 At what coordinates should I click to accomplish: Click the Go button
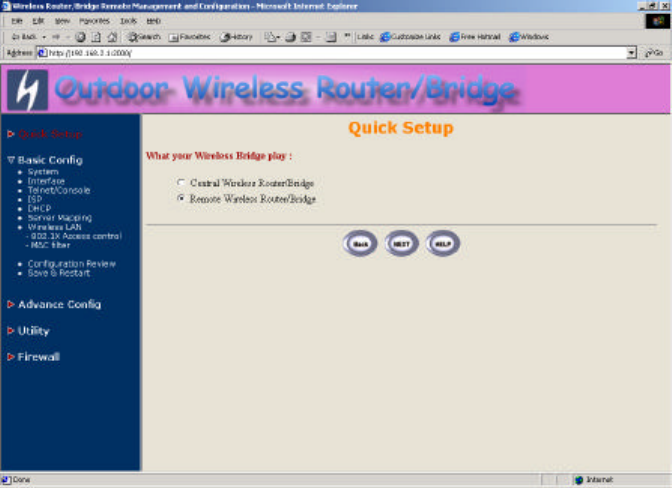click(654, 53)
